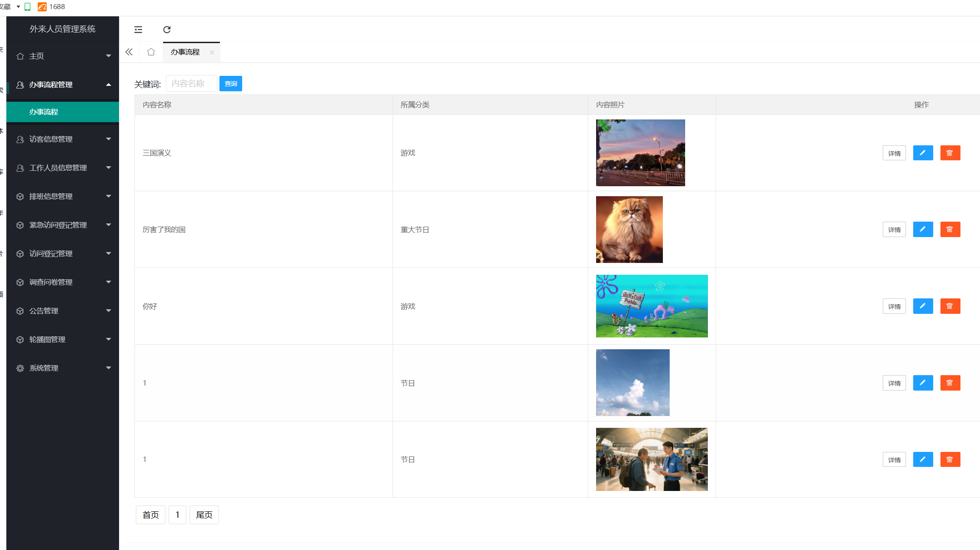Click blue edit pencil for 三国演义 row
Viewport: 980px width, 550px height.
pos(923,153)
